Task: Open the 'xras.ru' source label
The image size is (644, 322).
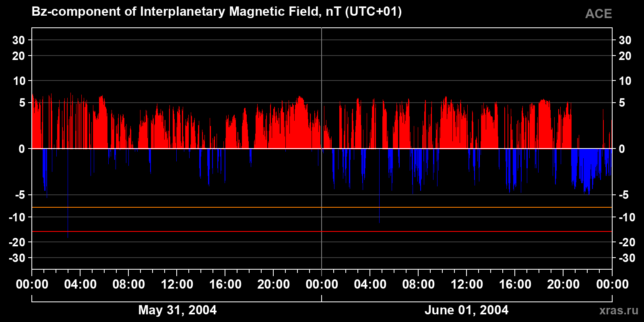Action: (619, 310)
